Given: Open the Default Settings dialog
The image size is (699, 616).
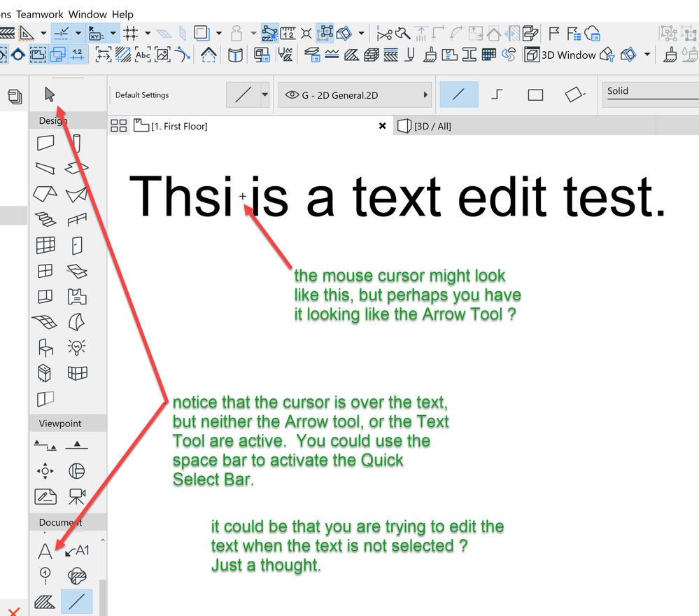Looking at the screenshot, I should pos(142,95).
